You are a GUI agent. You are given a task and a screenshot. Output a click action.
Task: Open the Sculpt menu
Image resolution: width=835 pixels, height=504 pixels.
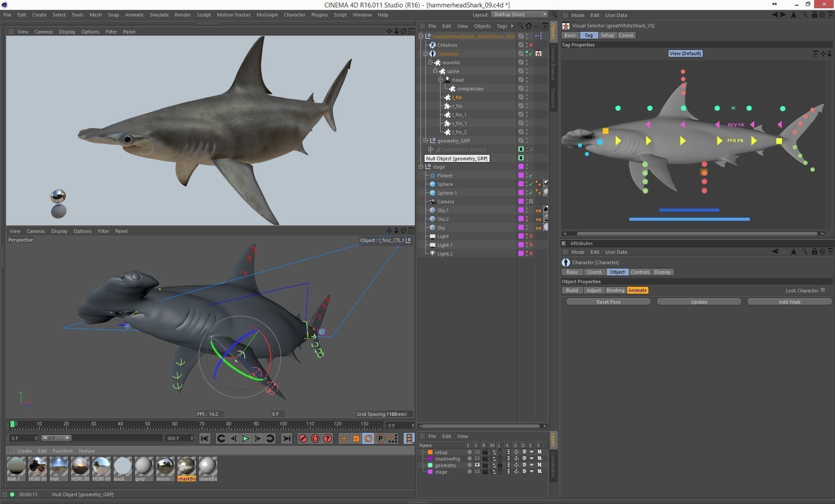point(204,15)
